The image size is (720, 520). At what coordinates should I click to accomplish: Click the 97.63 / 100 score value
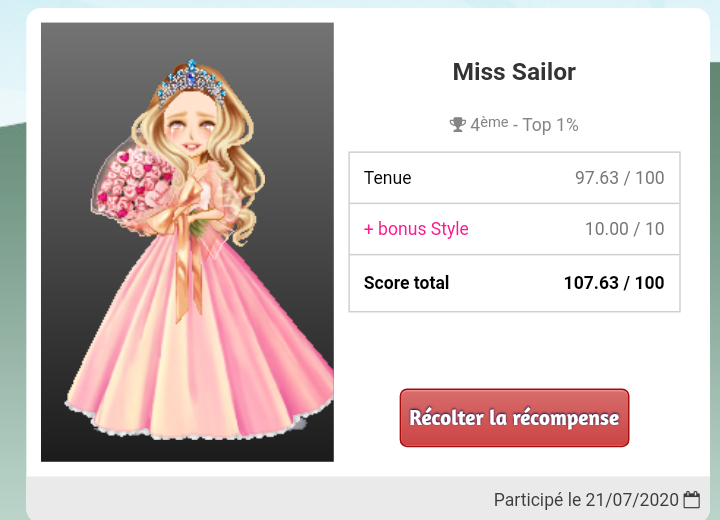click(x=619, y=178)
